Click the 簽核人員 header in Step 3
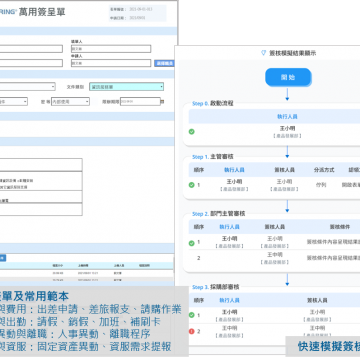The width and height of the screenshot is (360, 360). click(x=317, y=300)
